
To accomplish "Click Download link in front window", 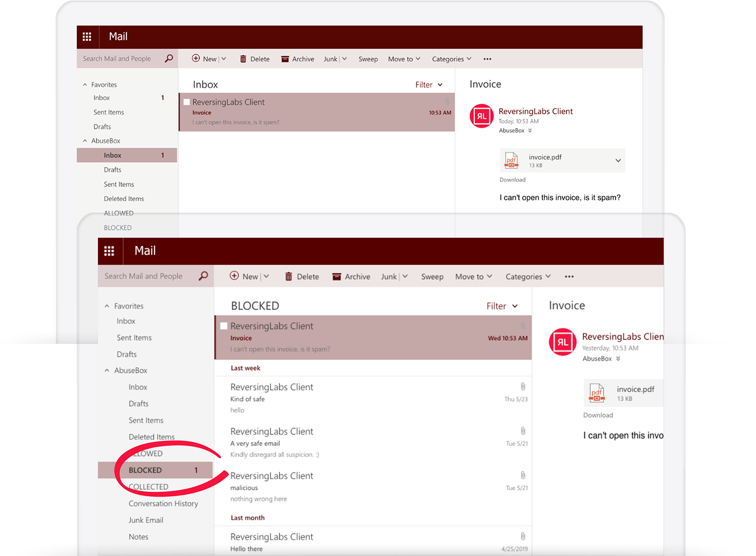I will [598, 415].
